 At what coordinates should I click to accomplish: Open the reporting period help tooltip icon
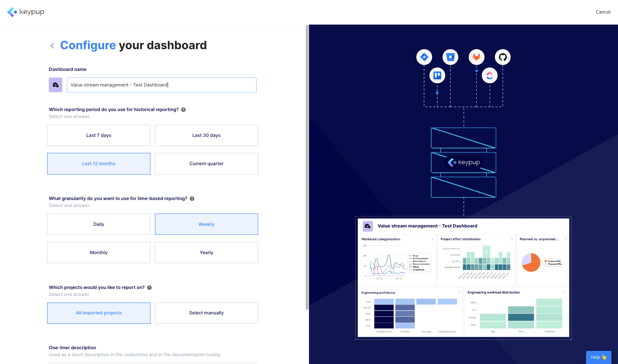pyautogui.click(x=183, y=109)
